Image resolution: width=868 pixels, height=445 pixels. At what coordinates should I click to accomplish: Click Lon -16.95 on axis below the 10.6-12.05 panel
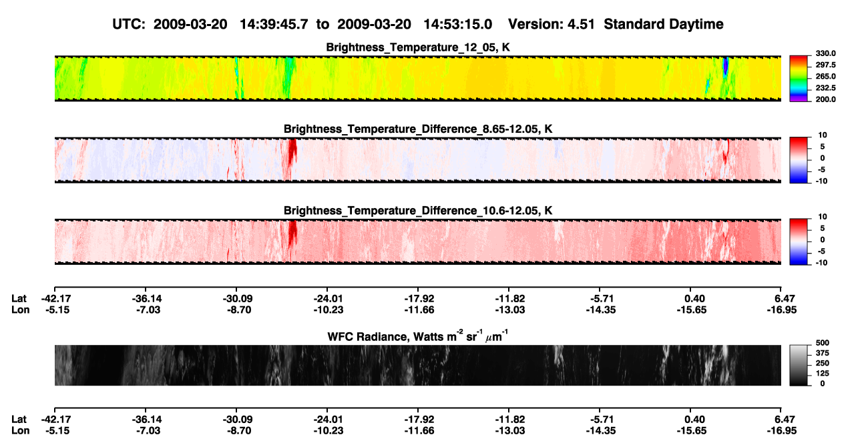[781, 310]
